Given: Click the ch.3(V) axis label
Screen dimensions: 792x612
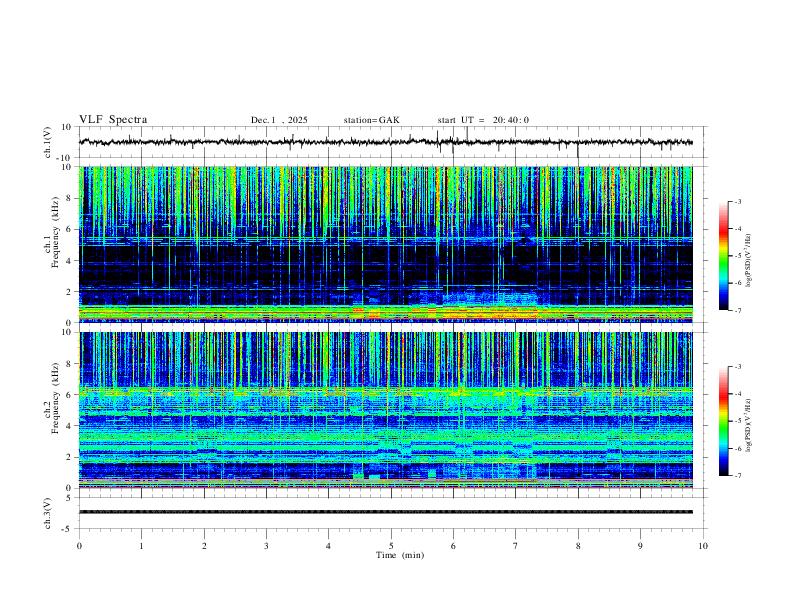Looking at the screenshot, I should coord(48,513).
